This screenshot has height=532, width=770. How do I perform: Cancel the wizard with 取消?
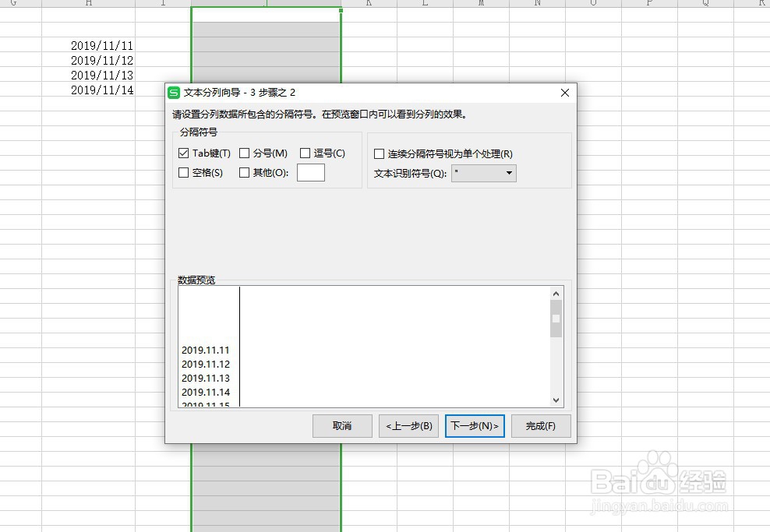pyautogui.click(x=341, y=426)
